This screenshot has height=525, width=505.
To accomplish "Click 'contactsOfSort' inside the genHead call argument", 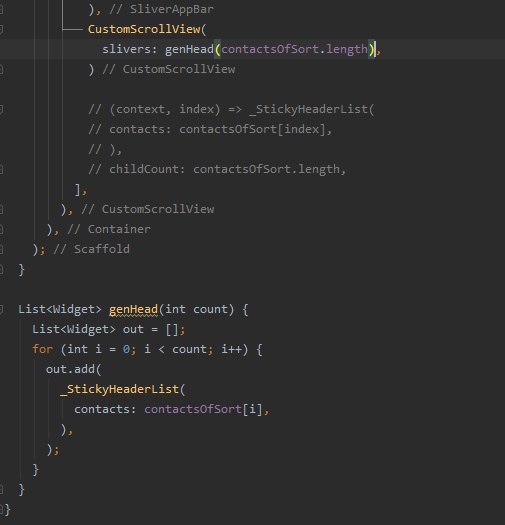I will 270,50.
